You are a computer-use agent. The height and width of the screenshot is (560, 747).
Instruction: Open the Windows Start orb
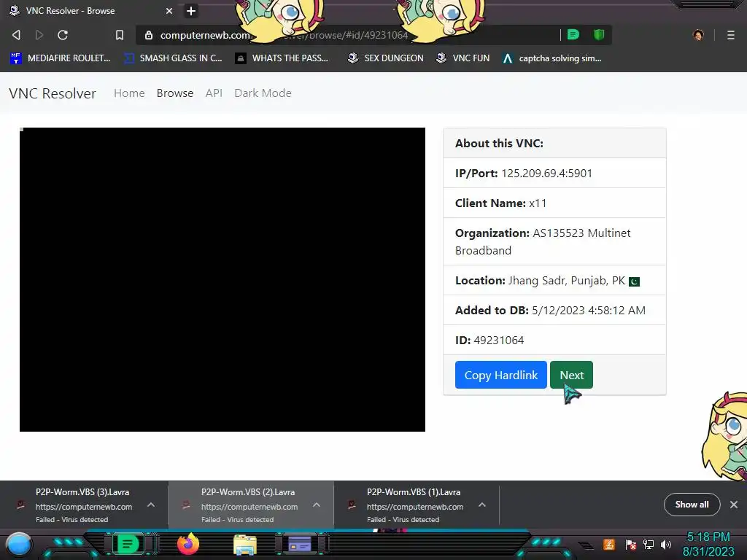click(19, 545)
